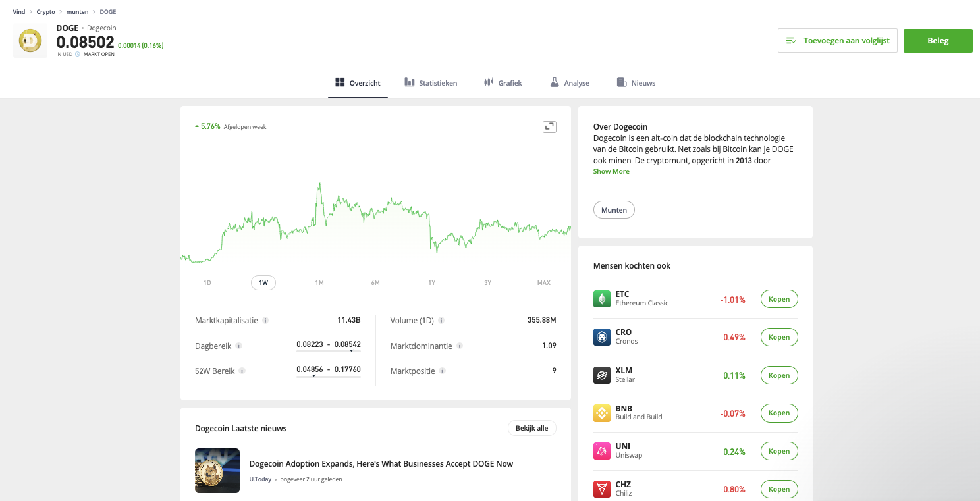This screenshot has width=980, height=501.
Task: Click the Ethereum Classic coin icon
Action: [x=602, y=299]
